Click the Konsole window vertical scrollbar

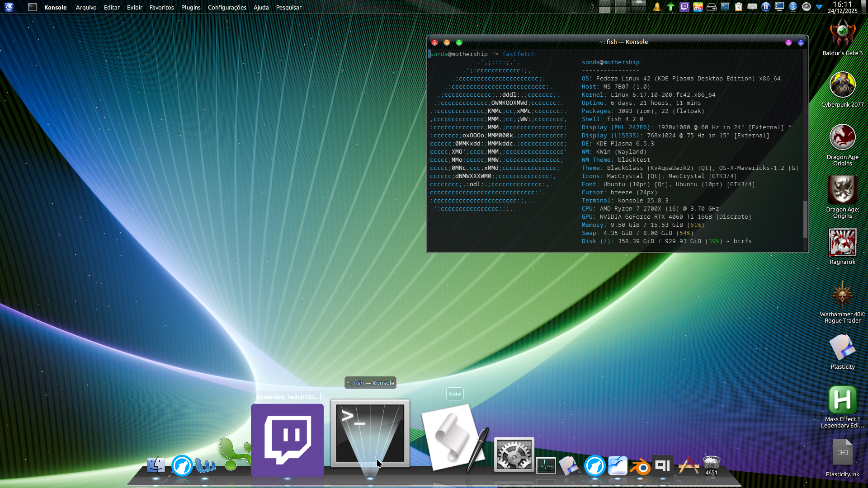pos(805,219)
